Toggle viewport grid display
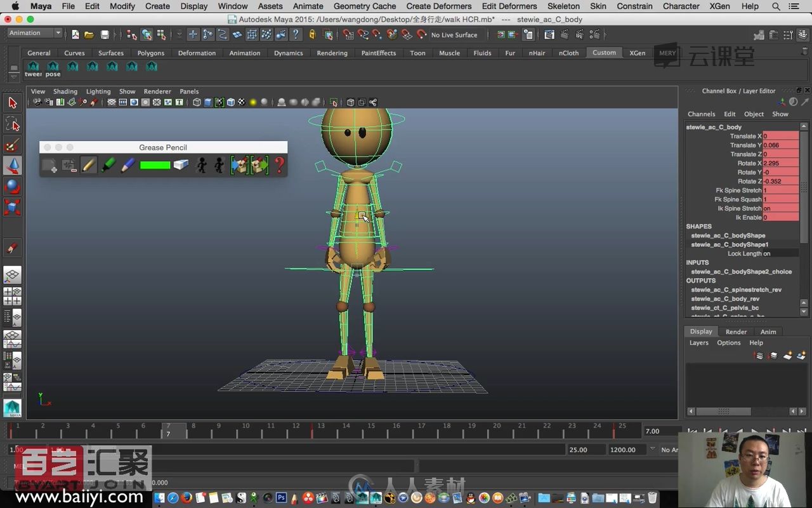Image resolution: width=812 pixels, height=508 pixels. coord(112,102)
